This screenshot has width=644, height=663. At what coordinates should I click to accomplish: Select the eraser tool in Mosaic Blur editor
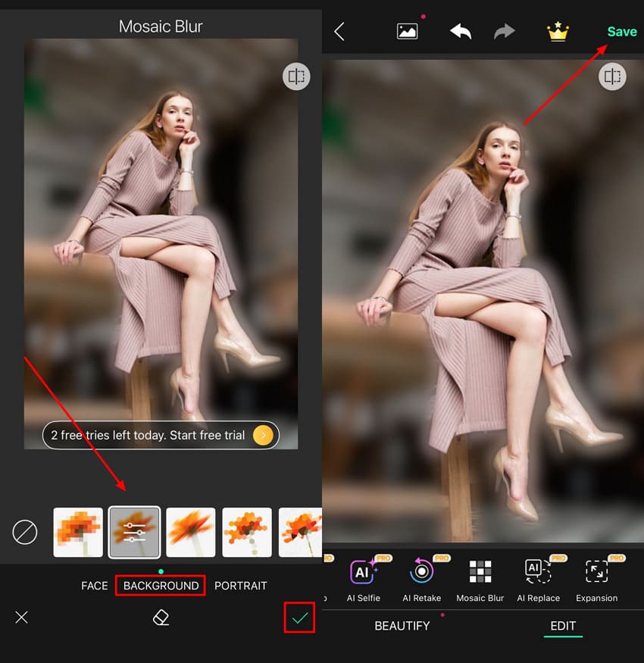tap(161, 618)
